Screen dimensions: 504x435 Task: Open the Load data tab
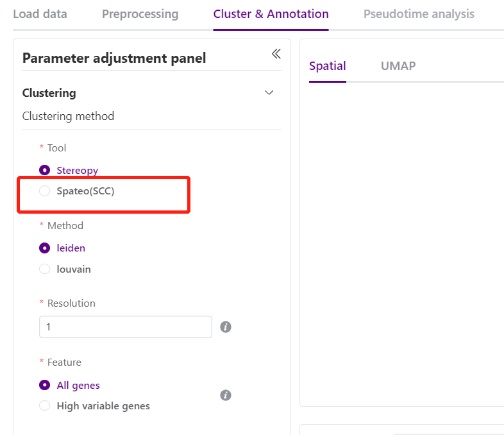tap(40, 14)
